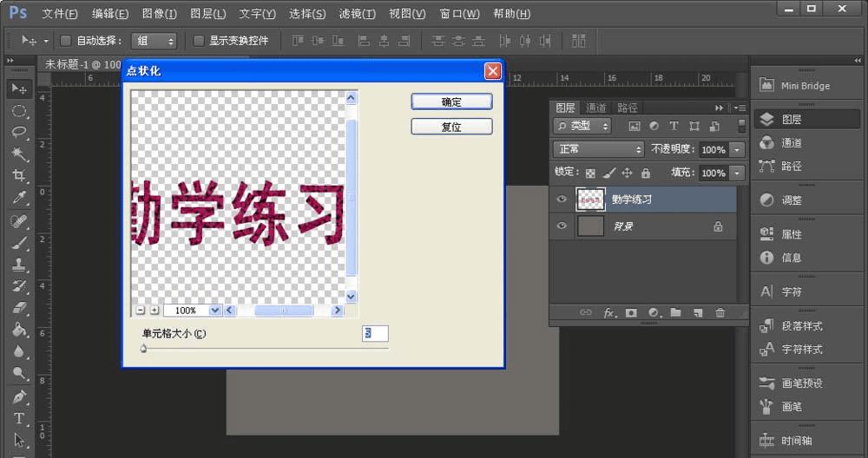
Task: Click the 单元格大小 slider handle
Action: [143, 349]
